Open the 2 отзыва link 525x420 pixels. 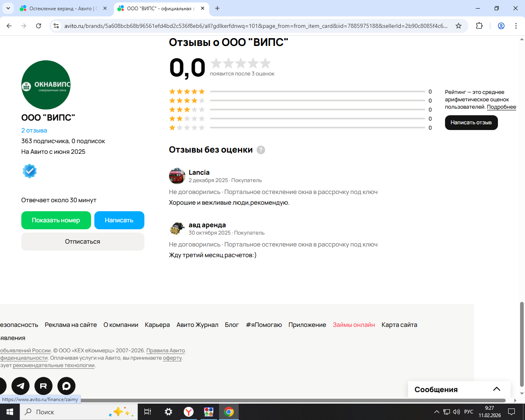click(34, 130)
